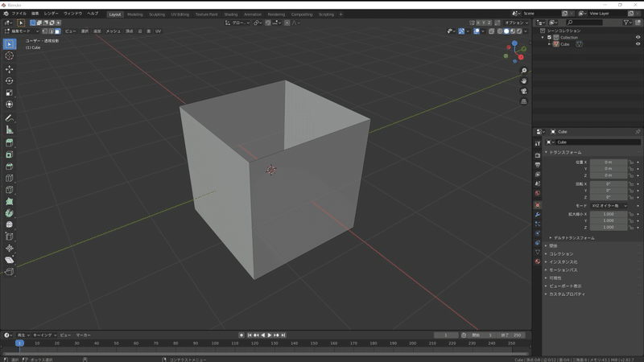Open the Output properties tab
Screen dimensions: 644x362
(x=538, y=165)
